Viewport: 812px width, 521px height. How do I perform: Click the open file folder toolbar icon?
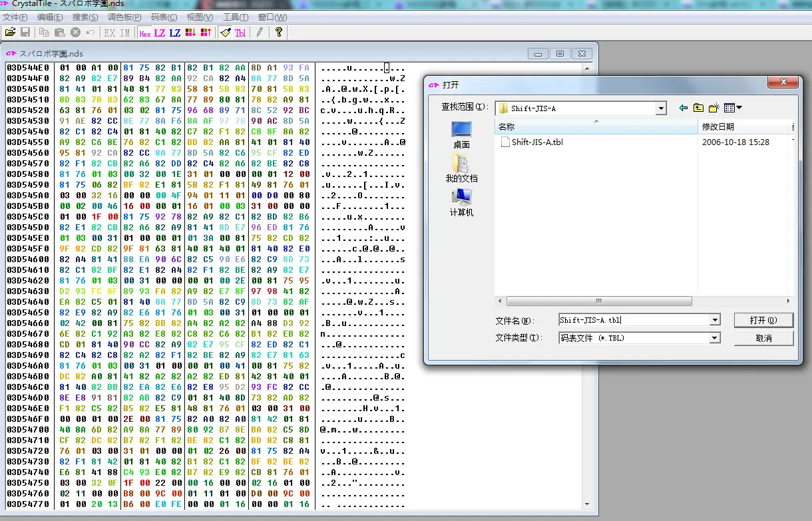tap(10, 32)
